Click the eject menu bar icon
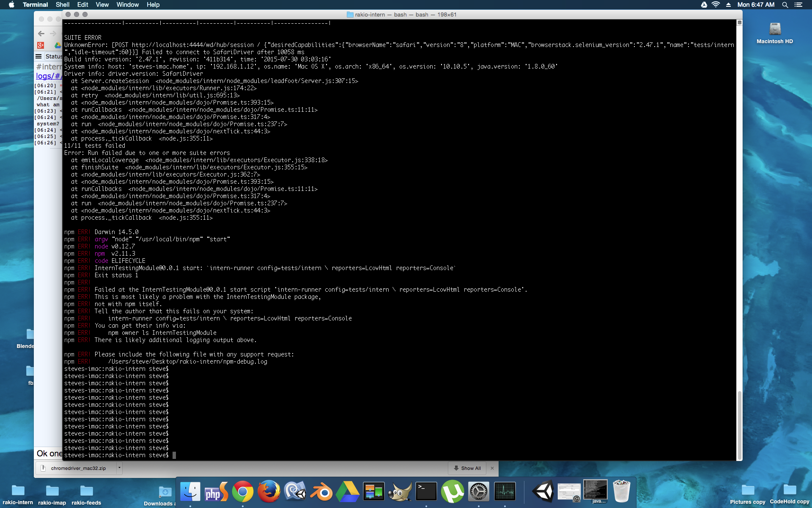The width and height of the screenshot is (812, 508). point(728,5)
